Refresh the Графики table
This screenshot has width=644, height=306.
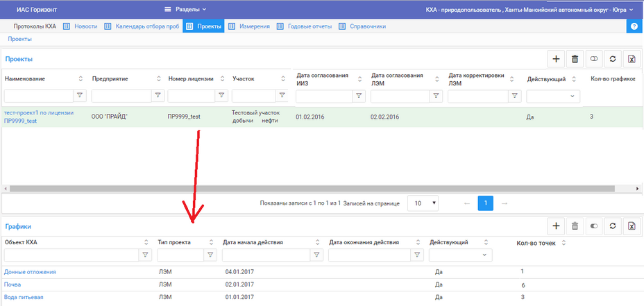613,226
